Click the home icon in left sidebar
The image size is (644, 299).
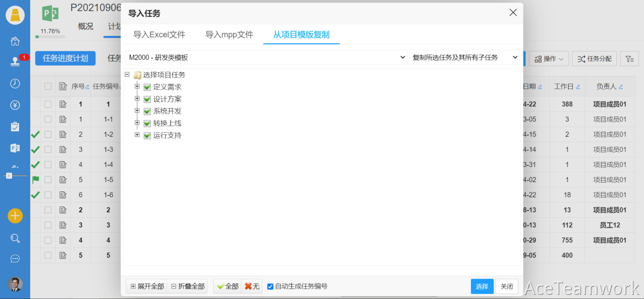[x=15, y=41]
